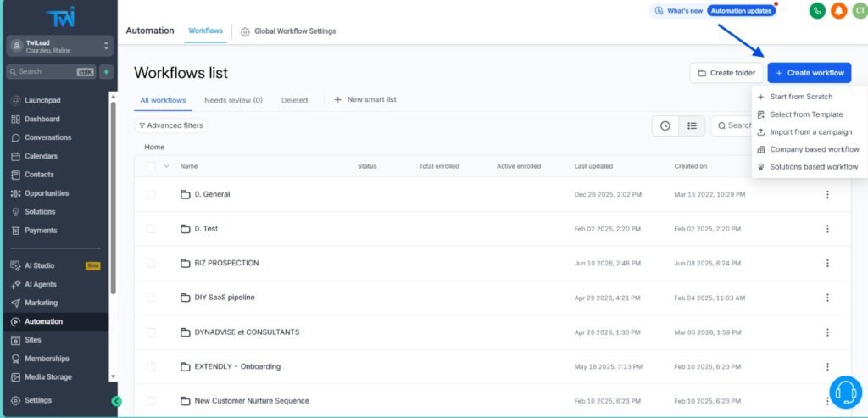Click the workflows Search input
Viewport: 868px width, 418px height.
732,125
